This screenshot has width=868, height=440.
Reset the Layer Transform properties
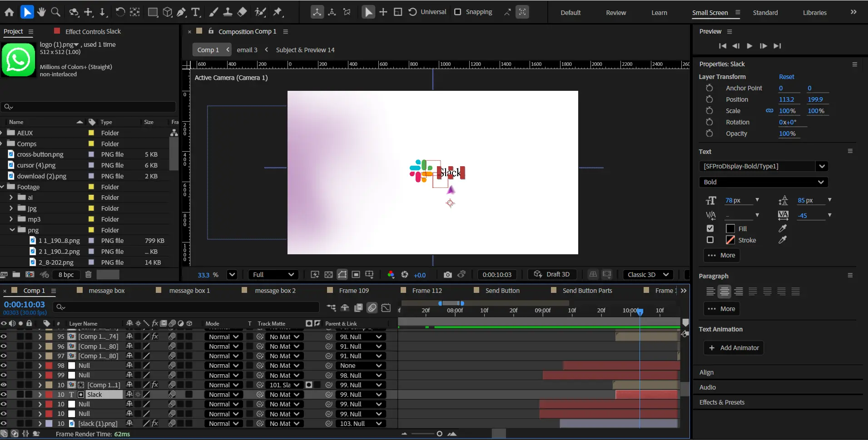[786, 77]
